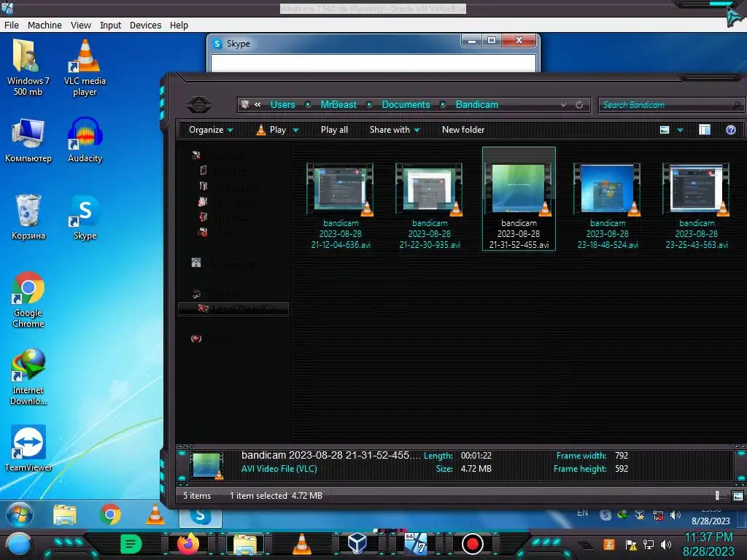
Task: Toggle the Explorer preview pane button
Action: point(705,130)
